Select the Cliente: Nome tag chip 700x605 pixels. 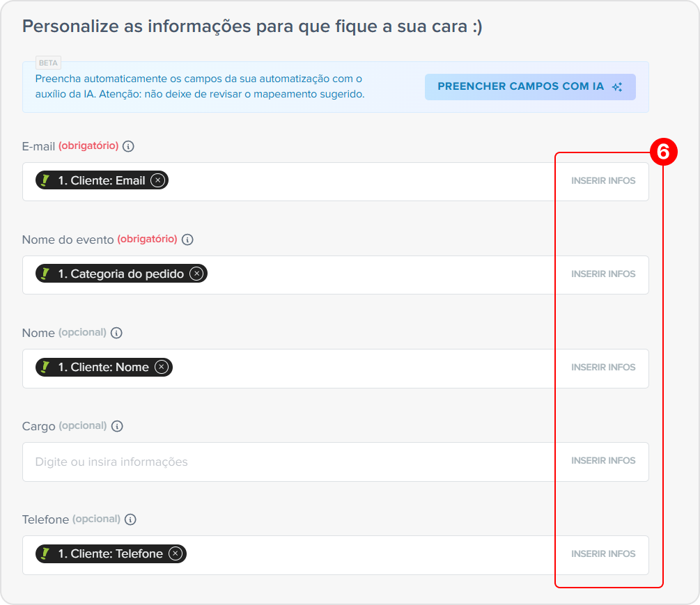tap(104, 367)
